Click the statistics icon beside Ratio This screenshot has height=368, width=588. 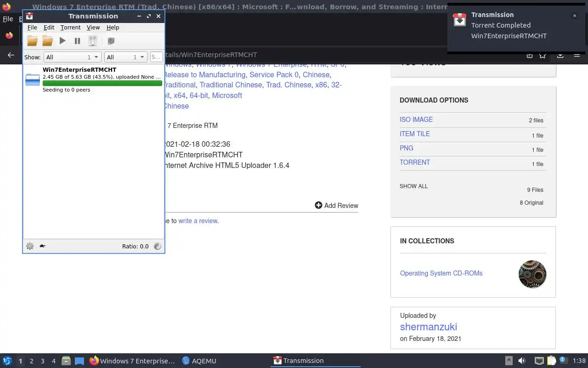pos(158,246)
